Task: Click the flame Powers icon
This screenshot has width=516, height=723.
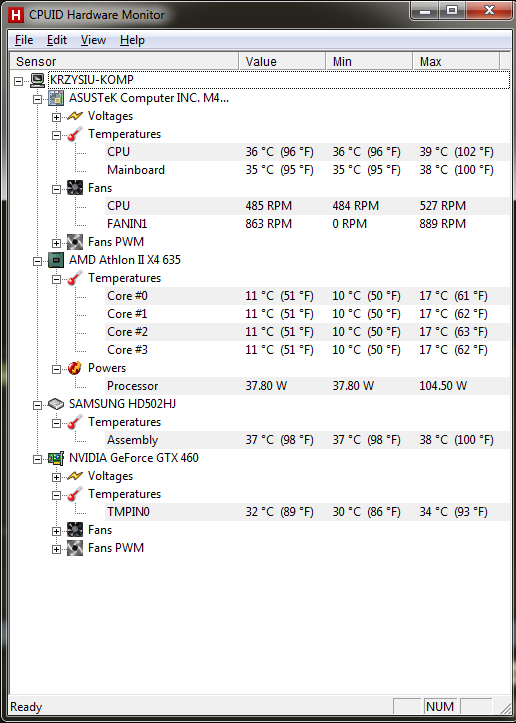Action: (75, 368)
